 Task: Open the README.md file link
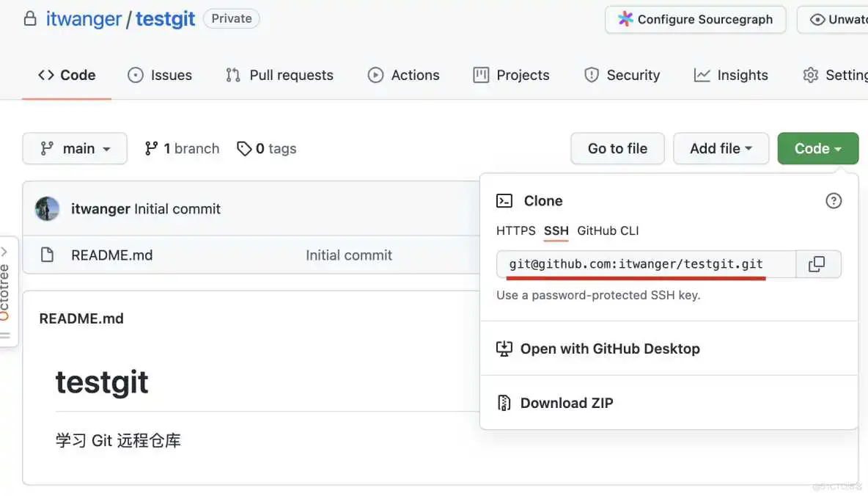111,255
